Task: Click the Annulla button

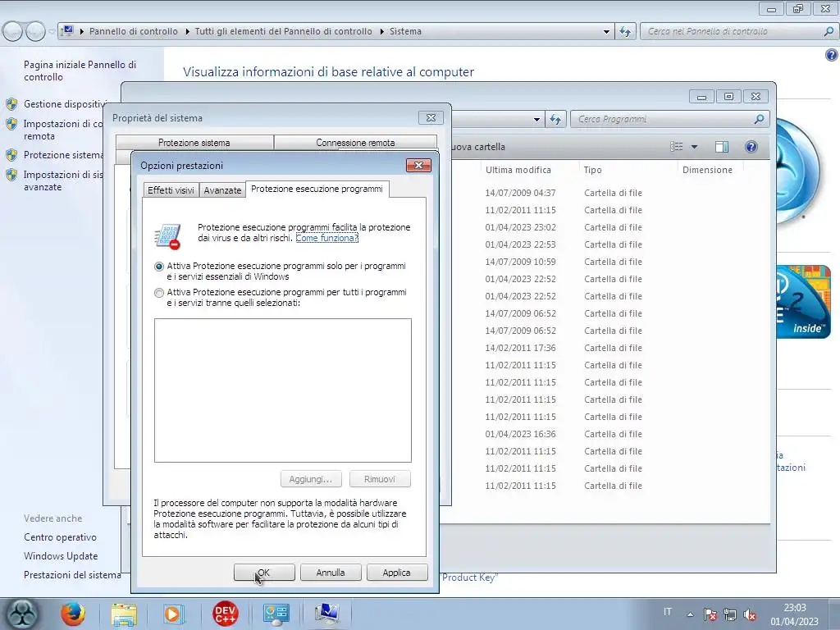Action: point(331,572)
